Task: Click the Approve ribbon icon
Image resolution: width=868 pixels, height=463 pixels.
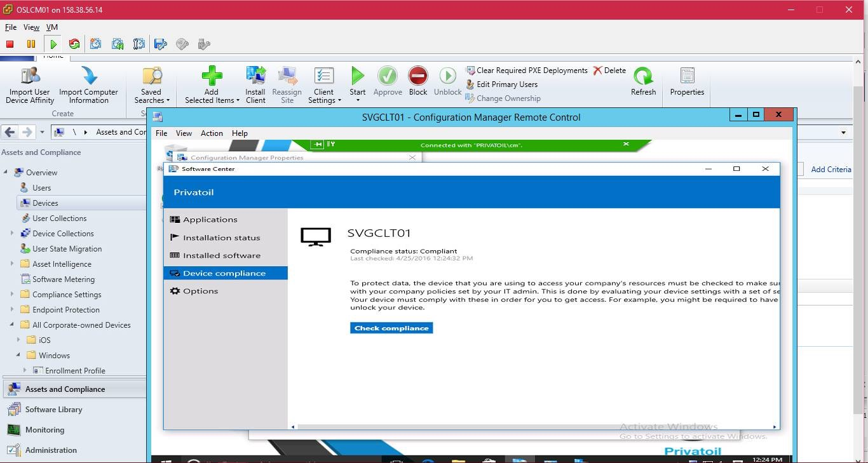Action: pyautogui.click(x=388, y=82)
